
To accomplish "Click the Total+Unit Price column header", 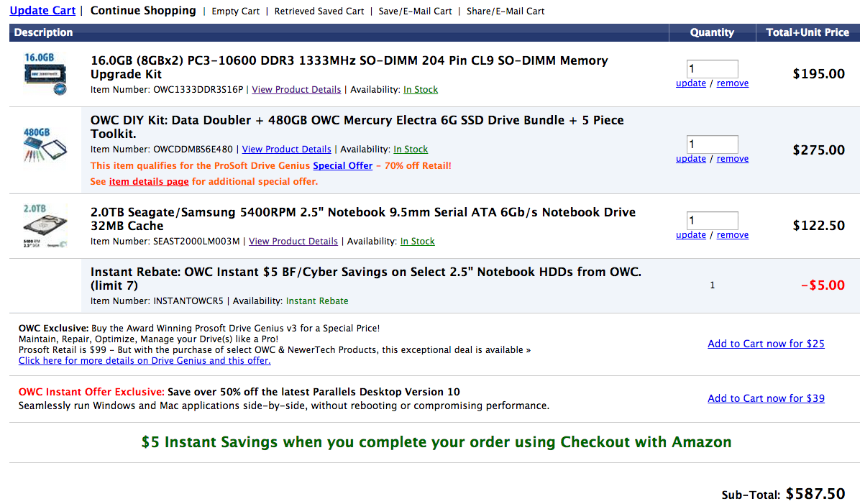I will [x=808, y=32].
